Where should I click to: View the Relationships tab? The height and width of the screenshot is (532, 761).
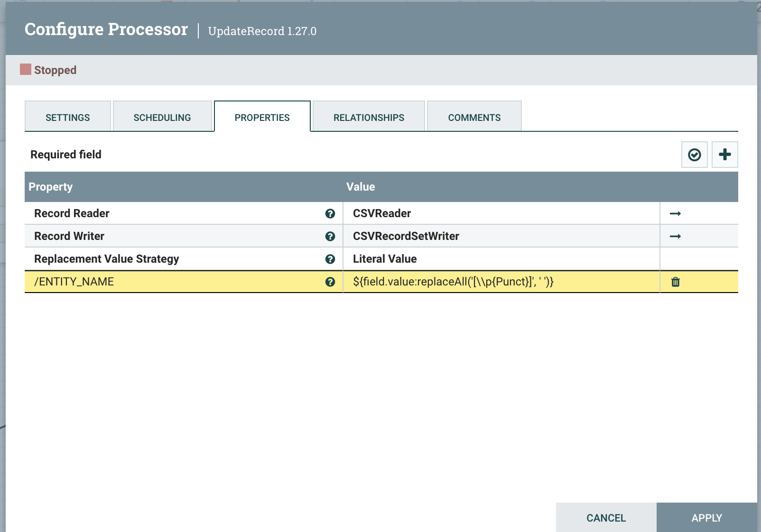368,117
